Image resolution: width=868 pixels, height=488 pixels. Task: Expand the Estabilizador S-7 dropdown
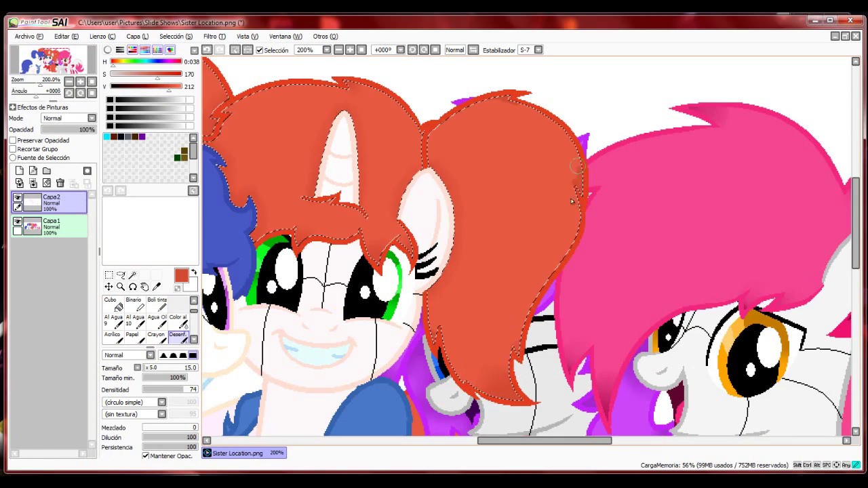point(538,50)
